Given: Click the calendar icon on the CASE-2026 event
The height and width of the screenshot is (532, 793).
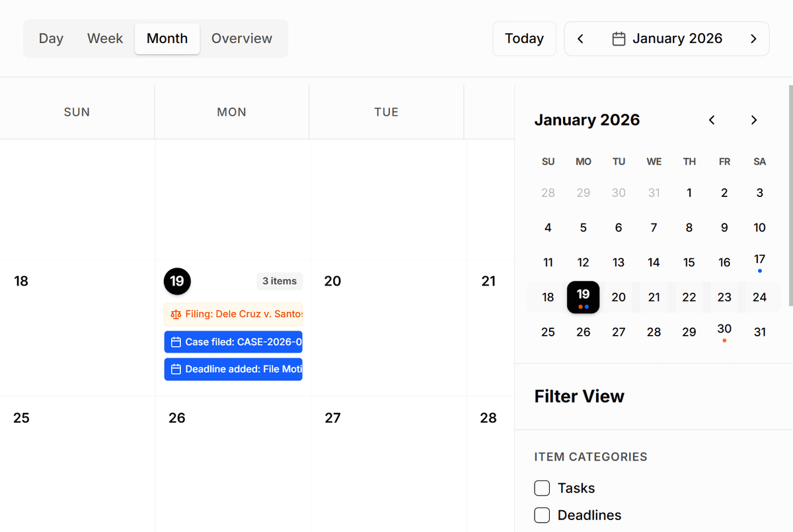Looking at the screenshot, I should click(x=174, y=342).
